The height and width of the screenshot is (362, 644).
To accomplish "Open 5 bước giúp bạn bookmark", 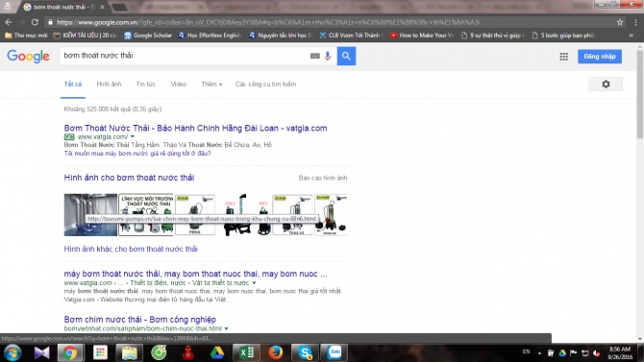I will coord(563,36).
